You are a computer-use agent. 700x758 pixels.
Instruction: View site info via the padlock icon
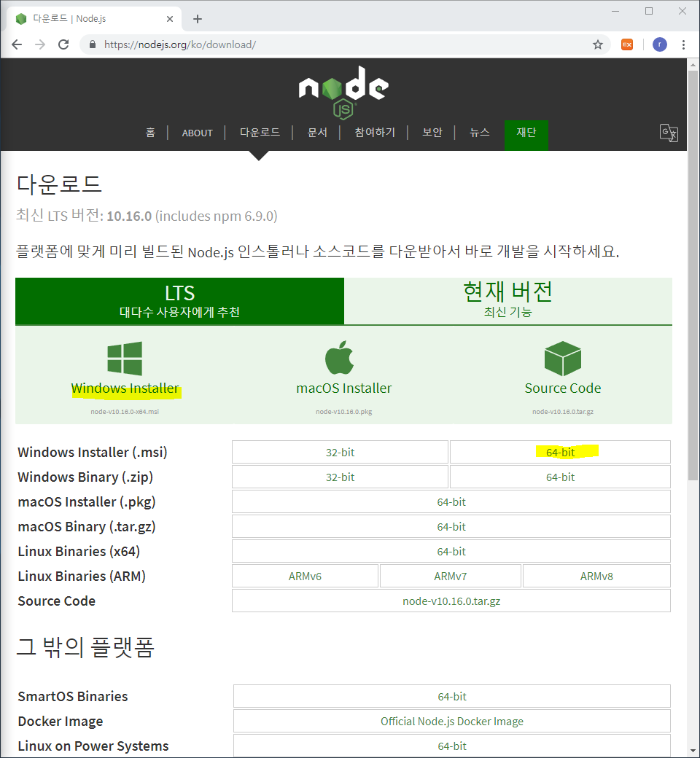point(93,44)
